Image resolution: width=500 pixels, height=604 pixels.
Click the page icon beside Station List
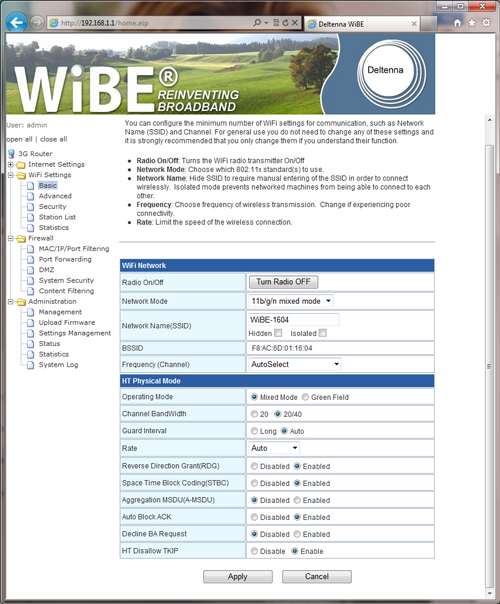(30, 217)
